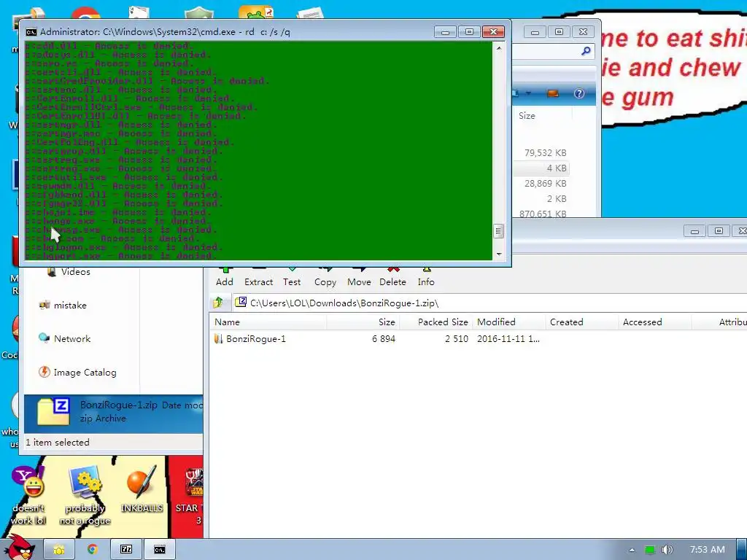Click Move in the 7-Zip toolbar
The height and width of the screenshot is (560, 747).
click(359, 278)
